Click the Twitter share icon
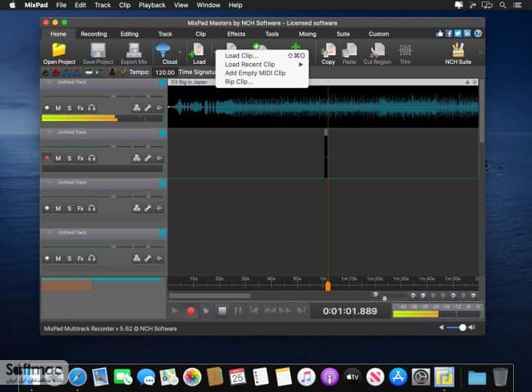This screenshot has height=392, width=532. tap(458, 33)
